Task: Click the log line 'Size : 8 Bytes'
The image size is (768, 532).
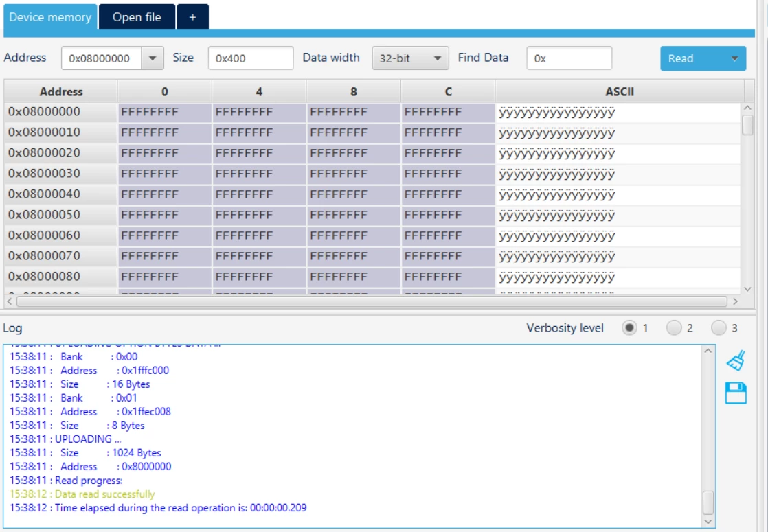Action: (77, 426)
